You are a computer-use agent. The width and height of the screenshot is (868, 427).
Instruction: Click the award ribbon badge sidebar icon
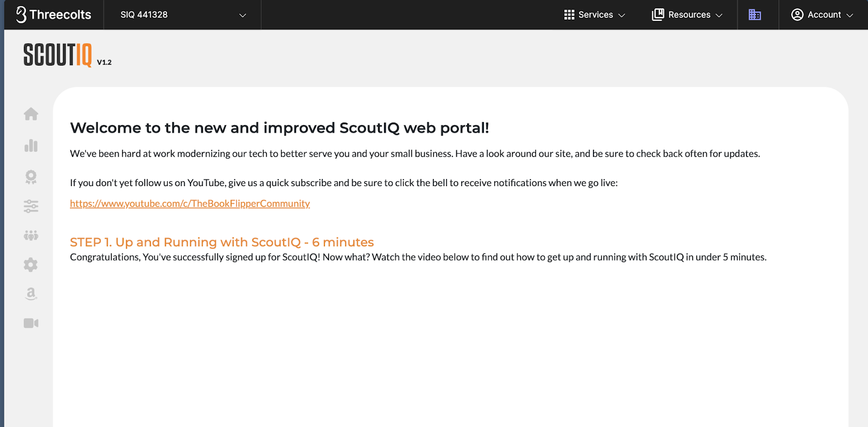[31, 177]
